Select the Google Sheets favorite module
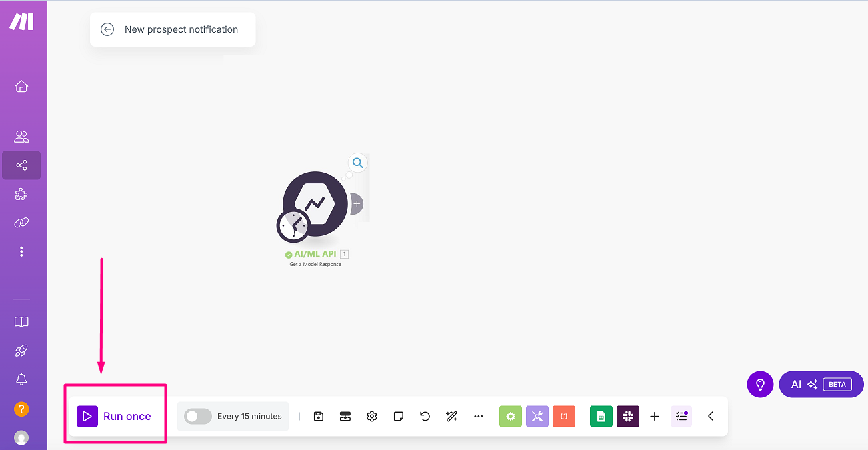 click(601, 416)
